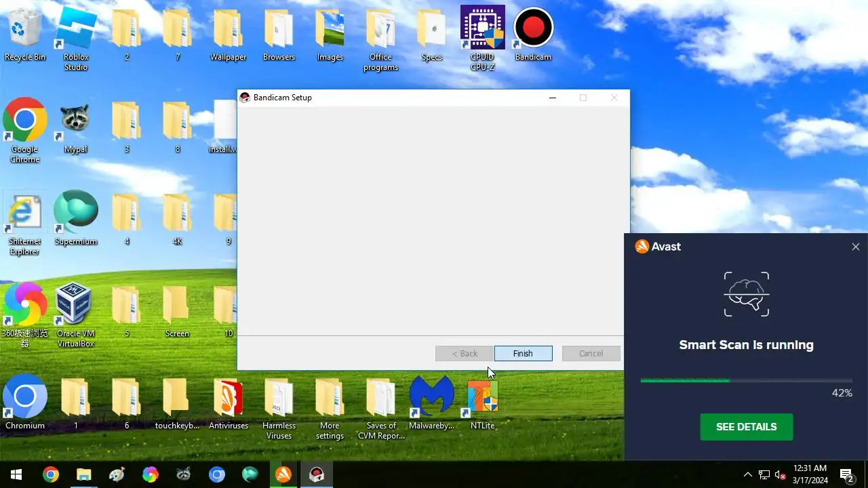Select the Mypal raccoon desktop icon
Viewport: 868px width, 488px height.
pos(76,127)
